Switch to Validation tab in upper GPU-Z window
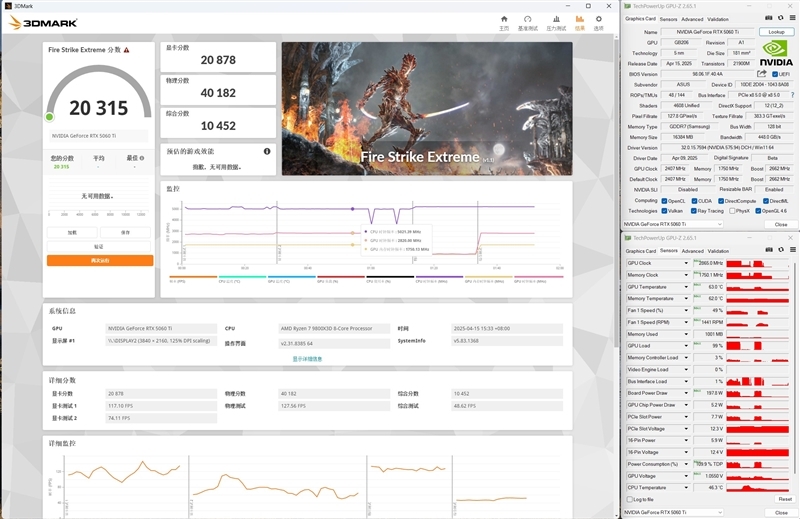The height and width of the screenshot is (519, 800). [718, 19]
